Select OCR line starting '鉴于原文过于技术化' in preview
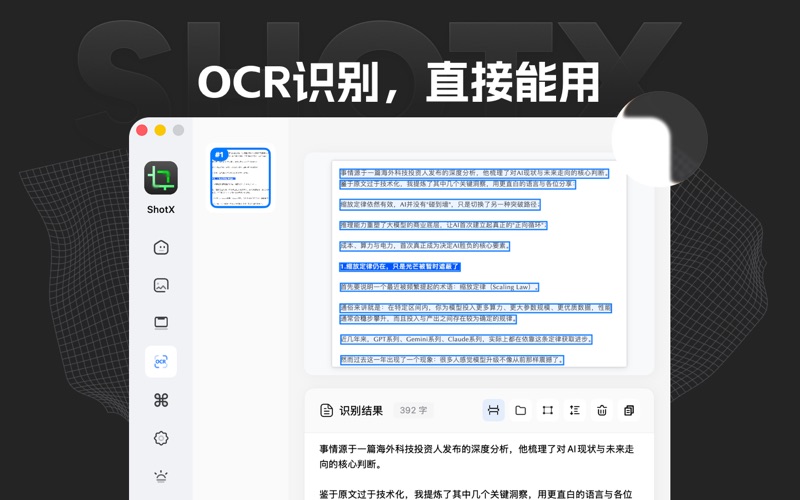Viewport: 800px width, 500px height. 458,184
